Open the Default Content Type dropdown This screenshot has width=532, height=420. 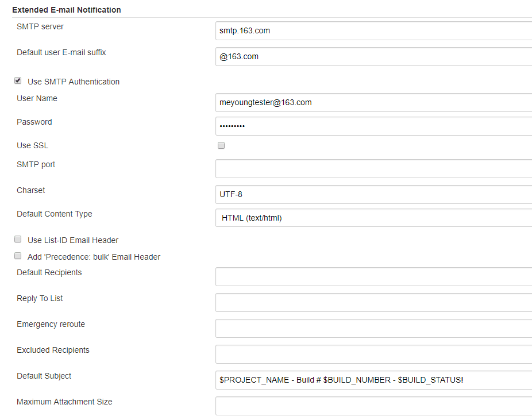coord(373,218)
